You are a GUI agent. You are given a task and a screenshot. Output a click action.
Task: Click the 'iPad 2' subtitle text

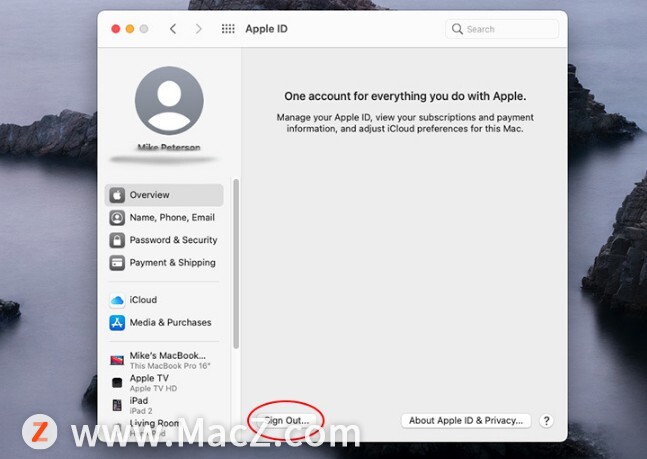[x=141, y=411]
